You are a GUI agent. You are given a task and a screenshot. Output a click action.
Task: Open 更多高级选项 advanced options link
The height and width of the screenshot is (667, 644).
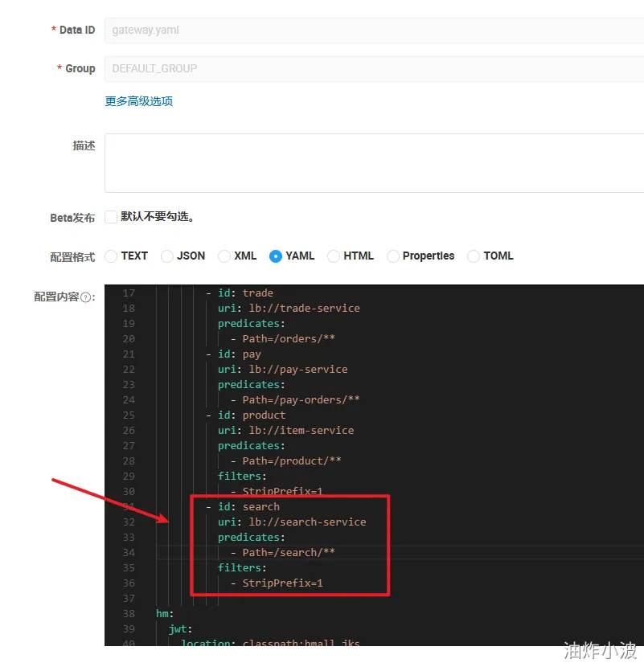(x=139, y=101)
